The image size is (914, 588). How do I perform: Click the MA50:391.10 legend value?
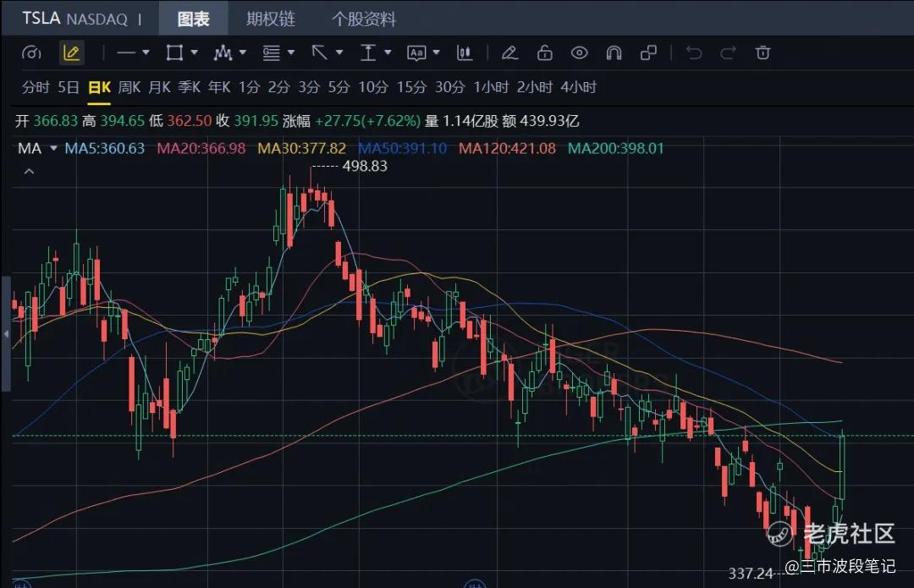[402, 149]
